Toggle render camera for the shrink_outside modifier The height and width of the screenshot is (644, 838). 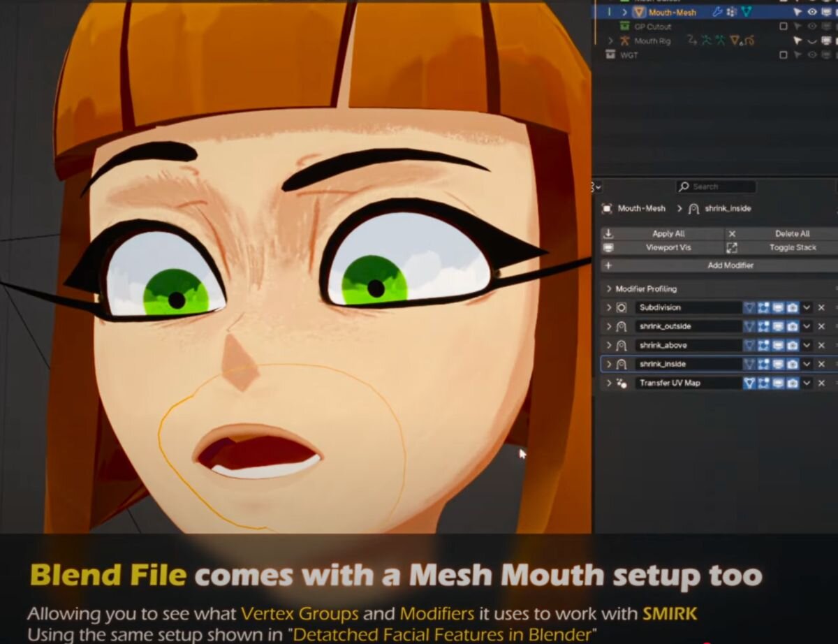pyautogui.click(x=793, y=326)
